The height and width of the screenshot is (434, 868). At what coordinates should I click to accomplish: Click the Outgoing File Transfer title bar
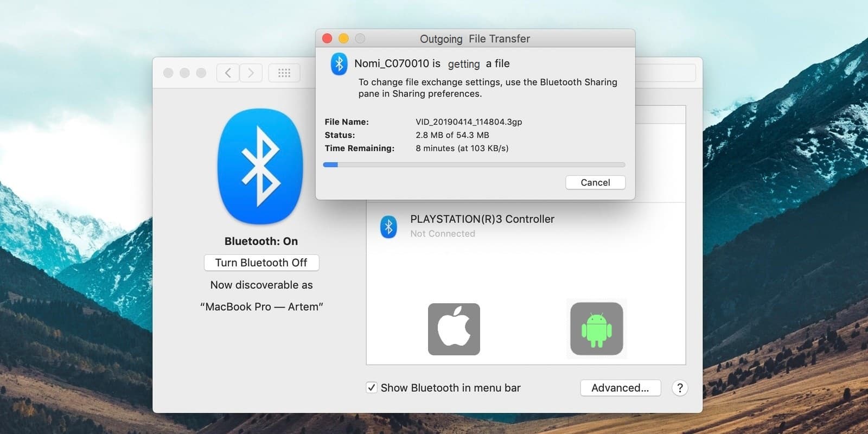coord(475,39)
